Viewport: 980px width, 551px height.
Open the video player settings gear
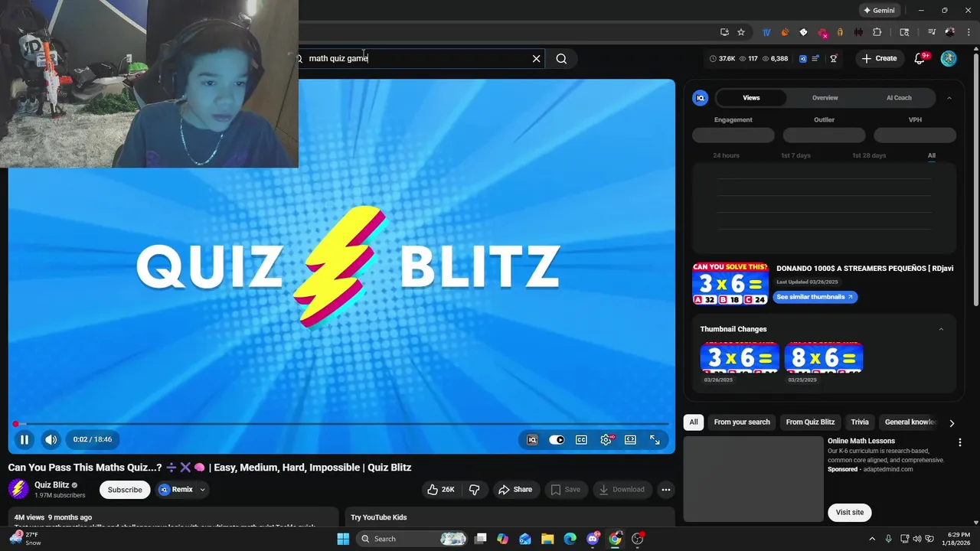pos(606,439)
